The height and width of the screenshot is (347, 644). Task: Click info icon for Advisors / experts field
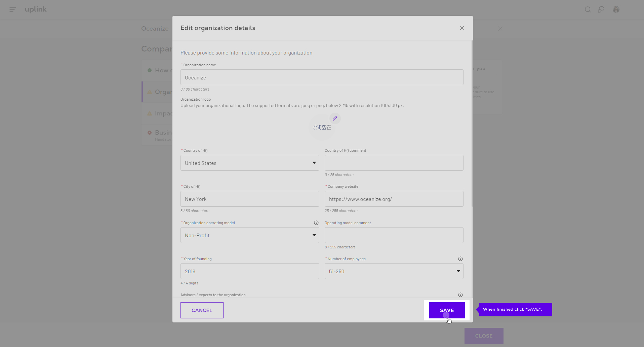(460, 295)
